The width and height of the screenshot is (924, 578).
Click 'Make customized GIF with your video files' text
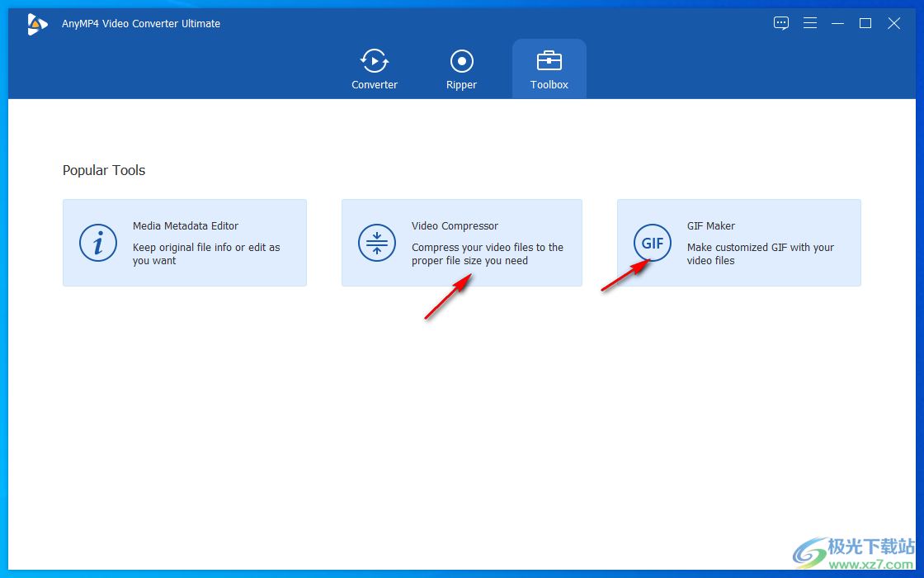tap(760, 253)
